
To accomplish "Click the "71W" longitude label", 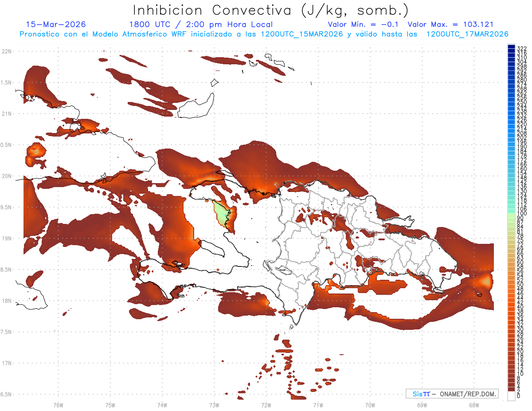I will click(x=318, y=405).
